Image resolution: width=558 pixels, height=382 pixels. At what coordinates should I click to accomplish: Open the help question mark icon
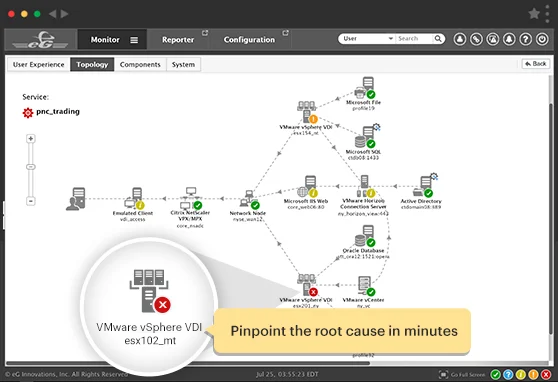(526, 39)
